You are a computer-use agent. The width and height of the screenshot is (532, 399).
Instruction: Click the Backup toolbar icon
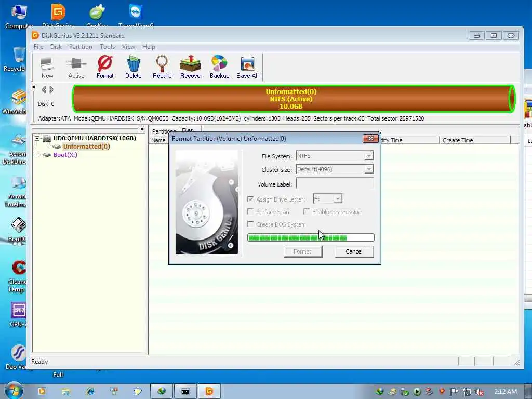220,68
